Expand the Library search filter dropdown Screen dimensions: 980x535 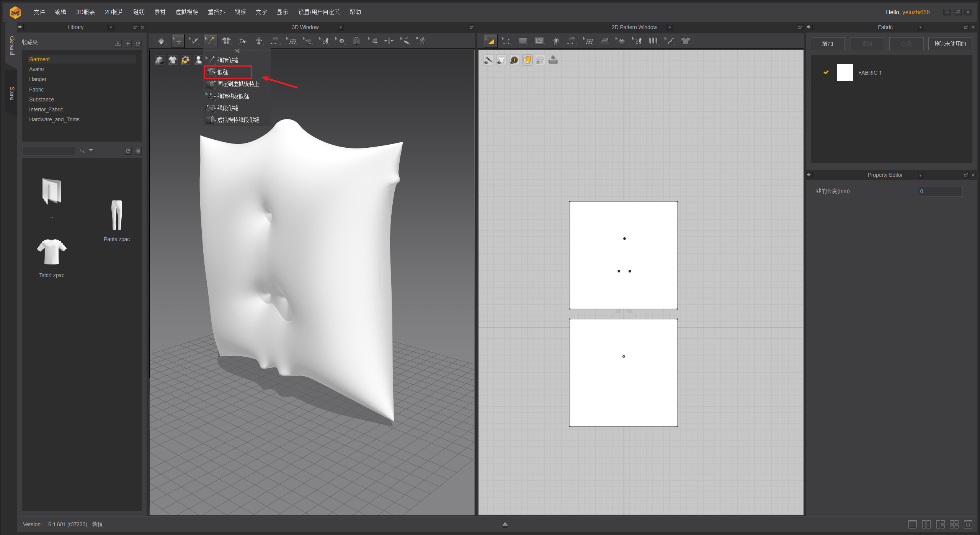pos(91,151)
